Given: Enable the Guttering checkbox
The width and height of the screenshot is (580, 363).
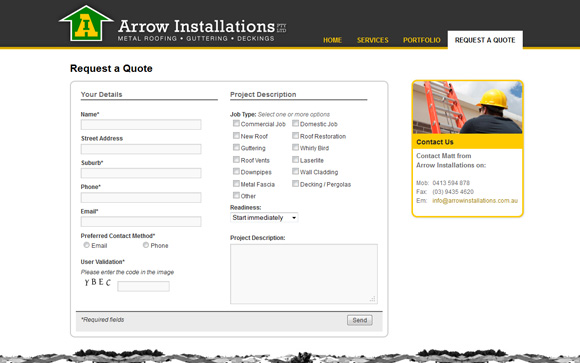Looking at the screenshot, I should point(236,147).
